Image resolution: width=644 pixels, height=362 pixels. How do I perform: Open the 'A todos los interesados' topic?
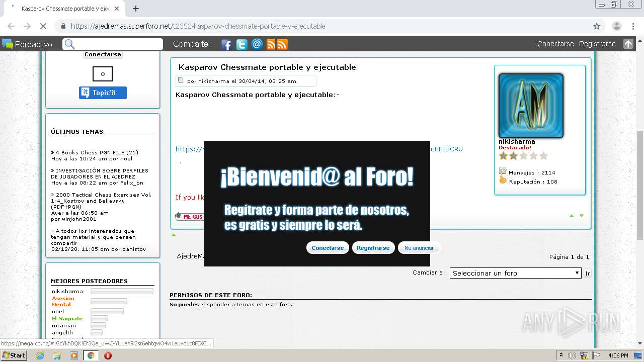(x=93, y=237)
